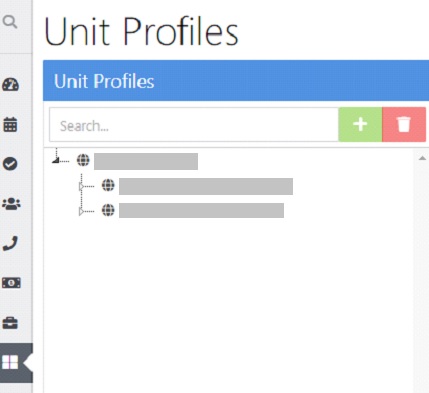Open the dashboard gauge icon

11,85
